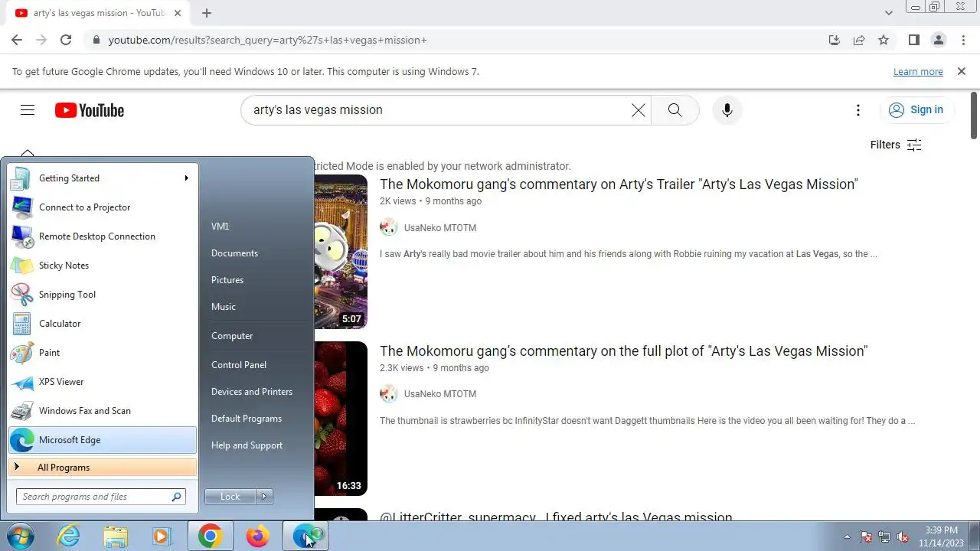
Task: Dismiss the Chrome update notification bar
Action: pos(962,71)
